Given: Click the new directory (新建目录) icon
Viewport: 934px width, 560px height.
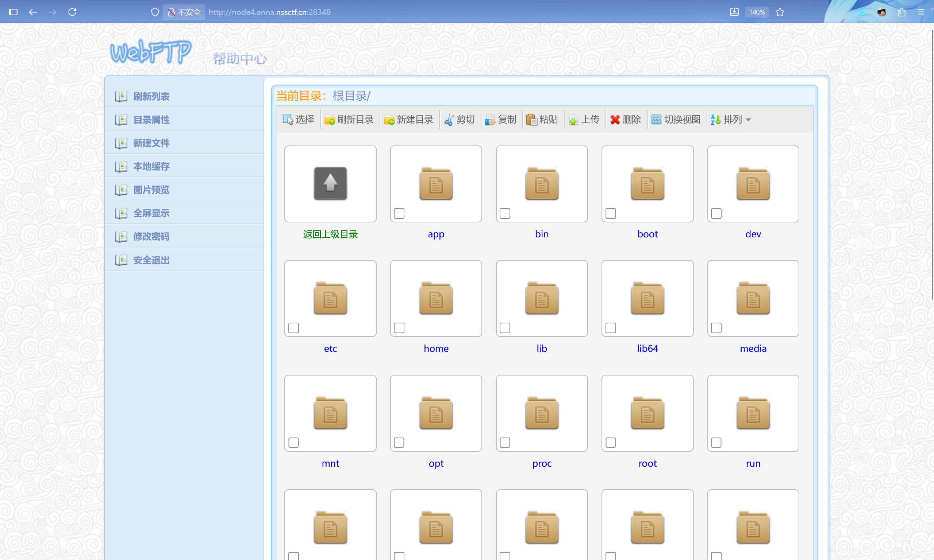Looking at the screenshot, I should (x=389, y=120).
